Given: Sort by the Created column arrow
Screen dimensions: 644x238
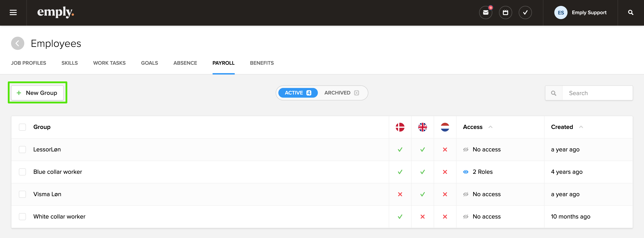Looking at the screenshot, I should (x=581, y=127).
